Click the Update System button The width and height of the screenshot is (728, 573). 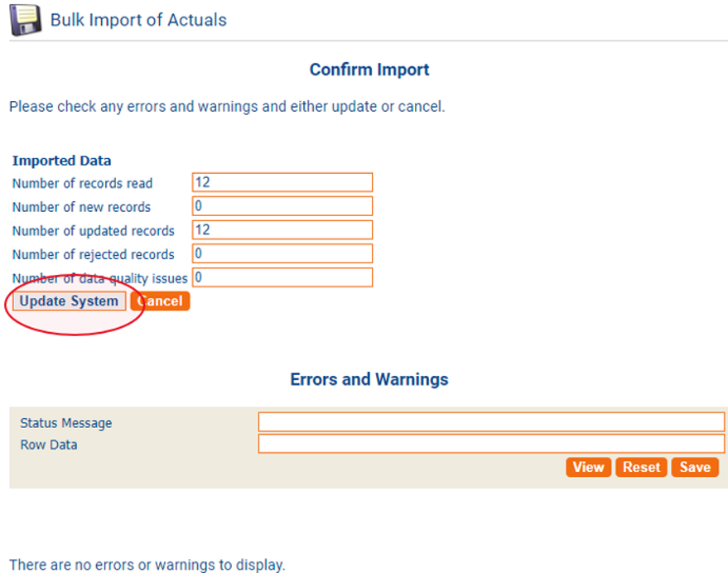click(x=70, y=301)
